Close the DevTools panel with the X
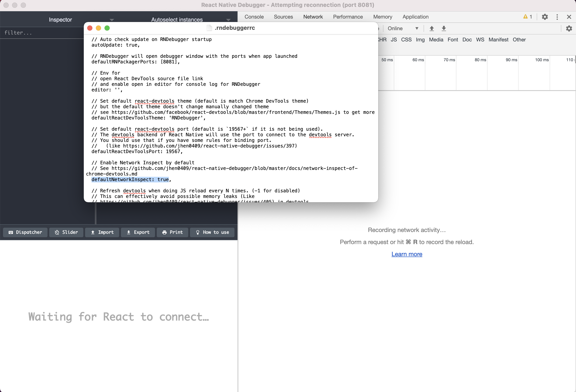Image resolution: width=576 pixels, height=392 pixels. point(569,17)
